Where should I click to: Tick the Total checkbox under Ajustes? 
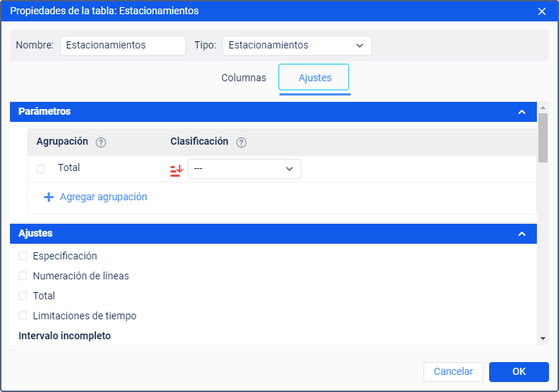tap(23, 296)
